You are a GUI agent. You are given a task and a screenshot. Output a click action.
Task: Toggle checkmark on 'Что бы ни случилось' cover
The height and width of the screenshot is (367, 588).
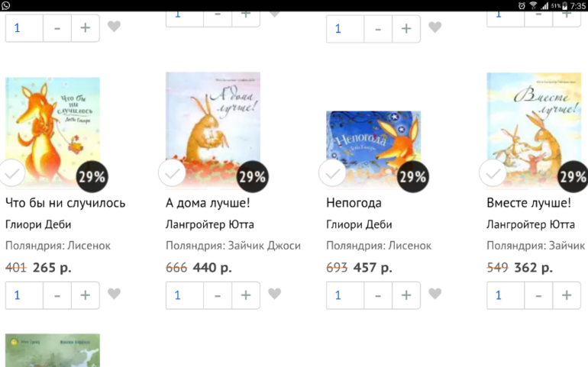[x=11, y=172]
